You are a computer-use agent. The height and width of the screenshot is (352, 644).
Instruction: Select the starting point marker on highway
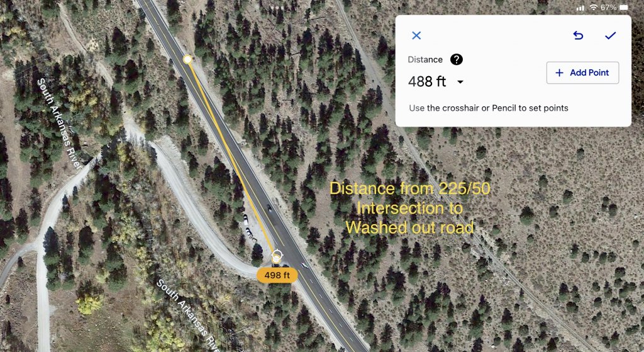pyautogui.click(x=187, y=60)
